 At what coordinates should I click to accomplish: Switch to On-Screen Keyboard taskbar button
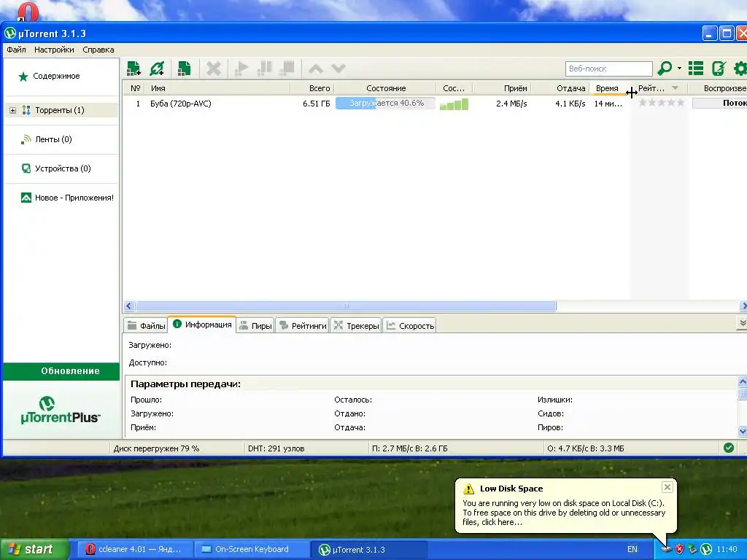pyautogui.click(x=252, y=550)
